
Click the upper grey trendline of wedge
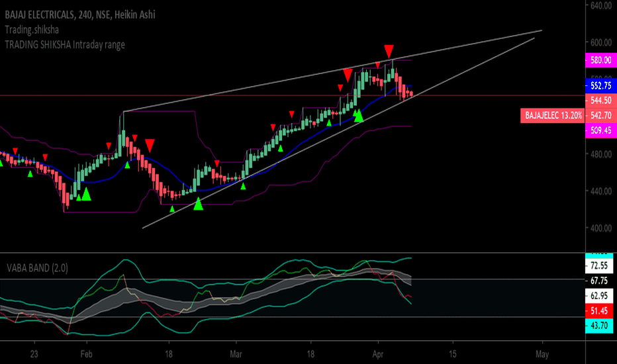coord(332,71)
